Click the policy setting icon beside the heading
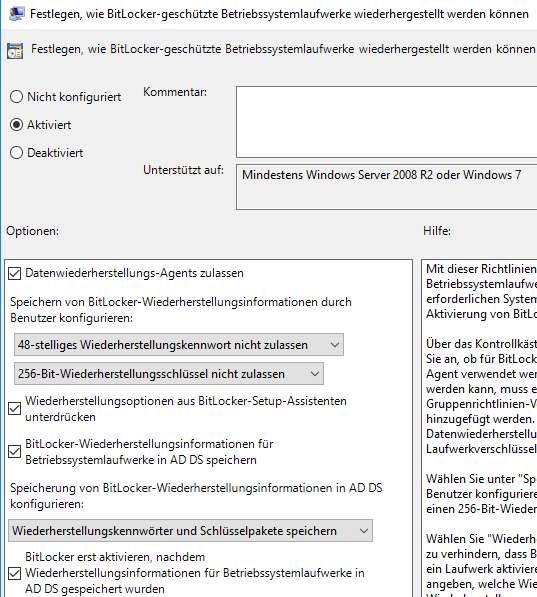This screenshot has height=597, width=537. coord(15,51)
